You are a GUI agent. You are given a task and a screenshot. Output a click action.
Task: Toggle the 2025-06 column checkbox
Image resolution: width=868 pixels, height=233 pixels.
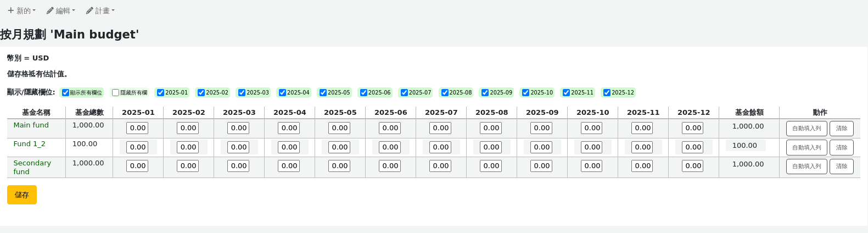[x=363, y=93]
